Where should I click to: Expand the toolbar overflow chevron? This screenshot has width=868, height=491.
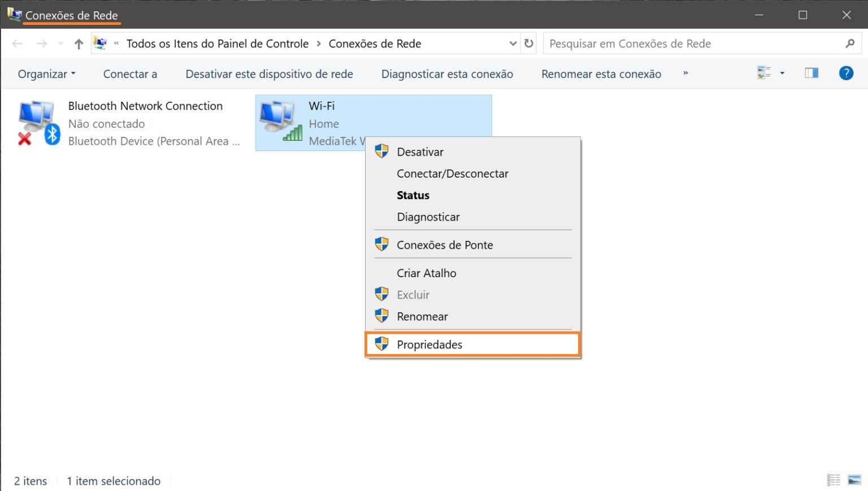685,74
